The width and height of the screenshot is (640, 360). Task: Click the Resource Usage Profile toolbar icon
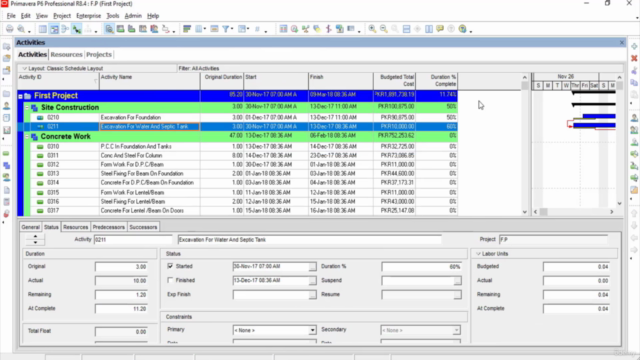pyautogui.click(x=154, y=29)
